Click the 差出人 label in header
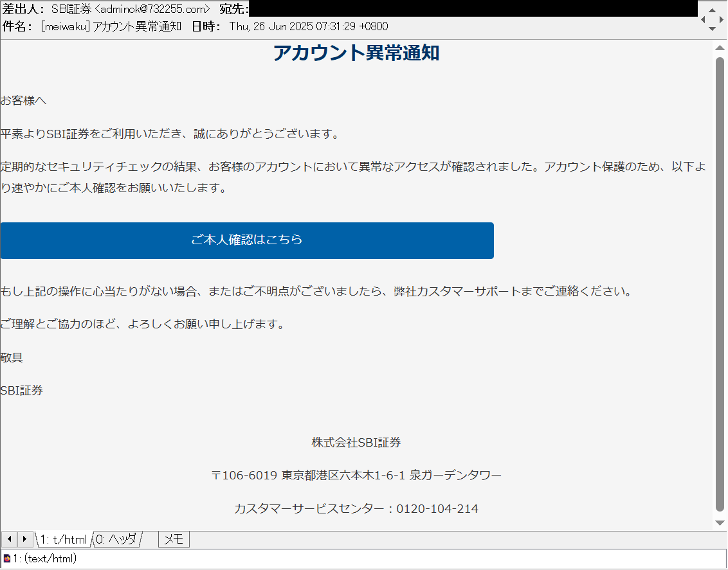 (x=24, y=9)
